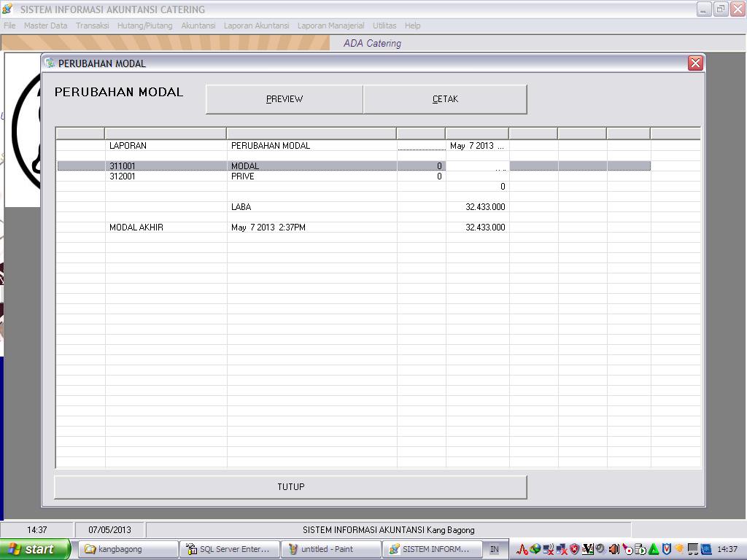Click the IN language indicator
Screen dimensions: 747x560
click(x=495, y=549)
